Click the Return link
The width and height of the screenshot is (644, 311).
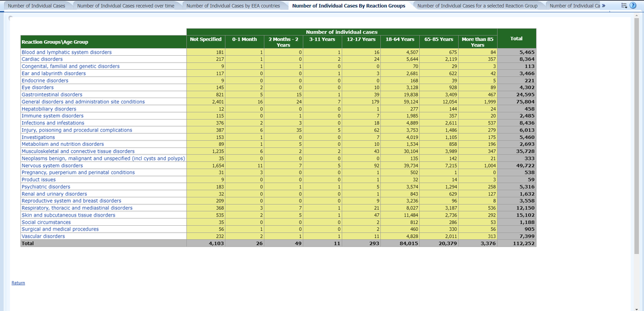(18, 283)
